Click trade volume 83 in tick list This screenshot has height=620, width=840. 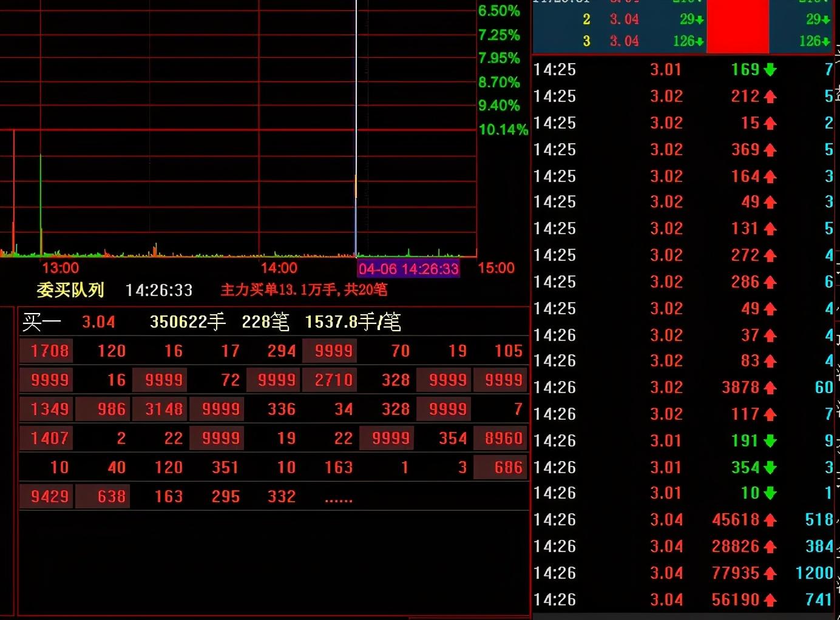(x=750, y=361)
